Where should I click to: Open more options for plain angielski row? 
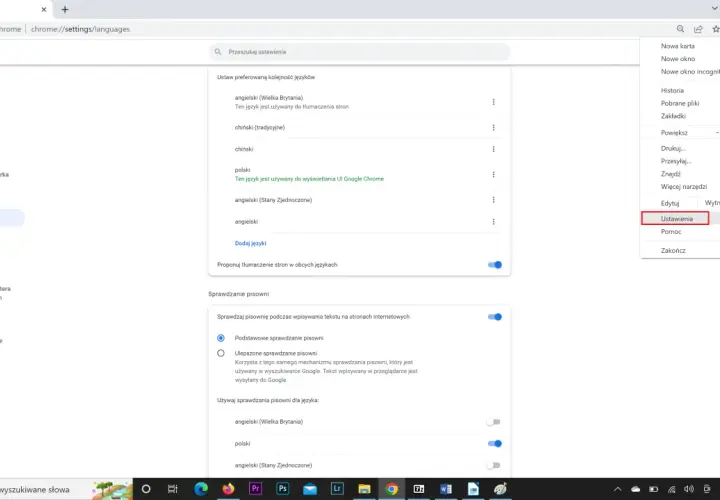494,222
